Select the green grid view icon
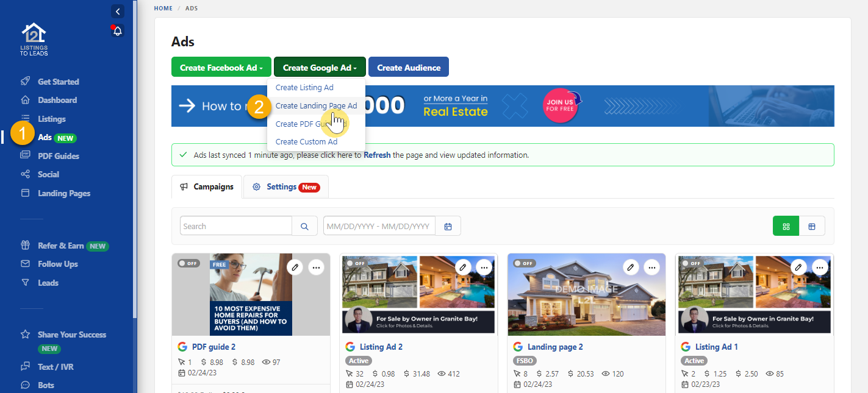868x393 pixels. tap(786, 225)
